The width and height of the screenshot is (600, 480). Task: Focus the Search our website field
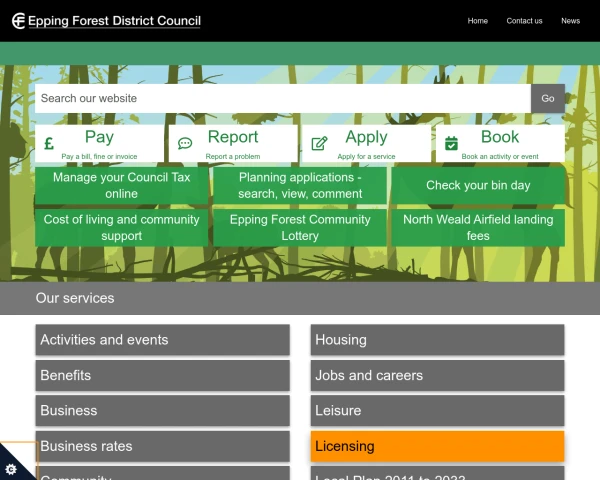click(282, 98)
